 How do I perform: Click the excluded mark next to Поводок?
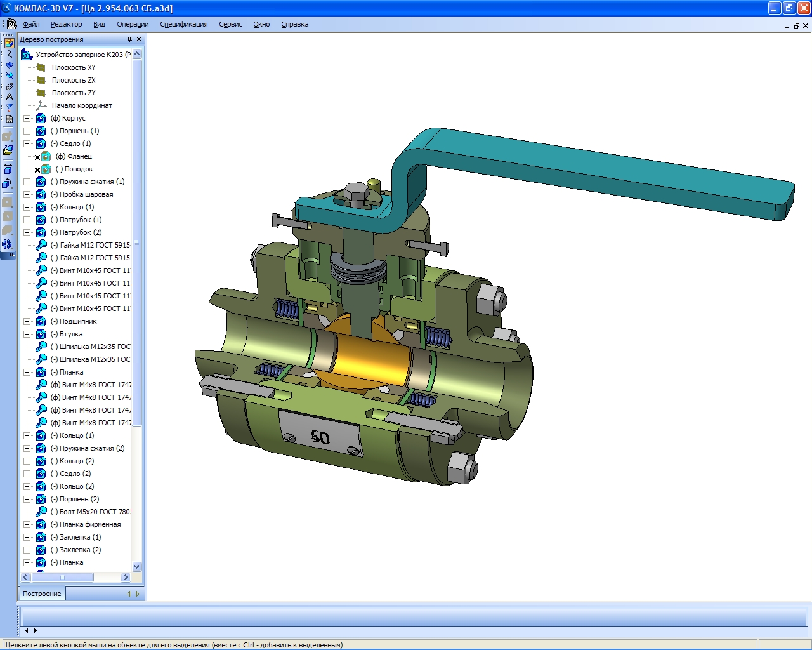(x=37, y=169)
